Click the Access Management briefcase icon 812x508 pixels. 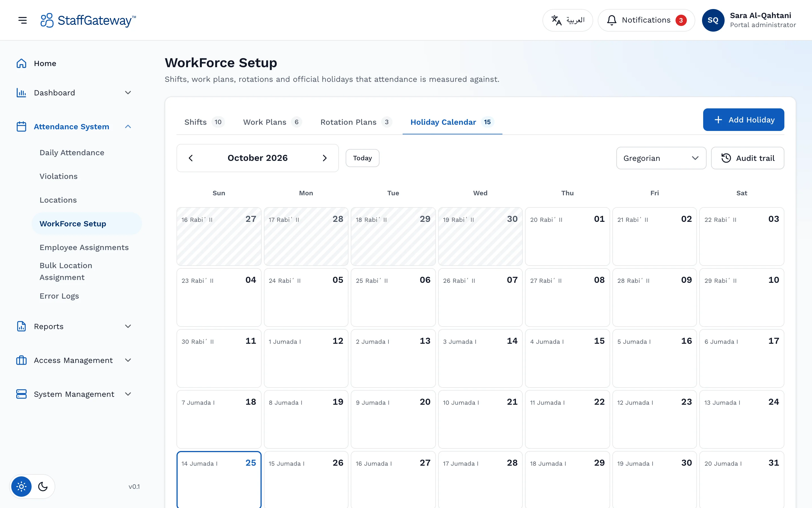pyautogui.click(x=21, y=360)
